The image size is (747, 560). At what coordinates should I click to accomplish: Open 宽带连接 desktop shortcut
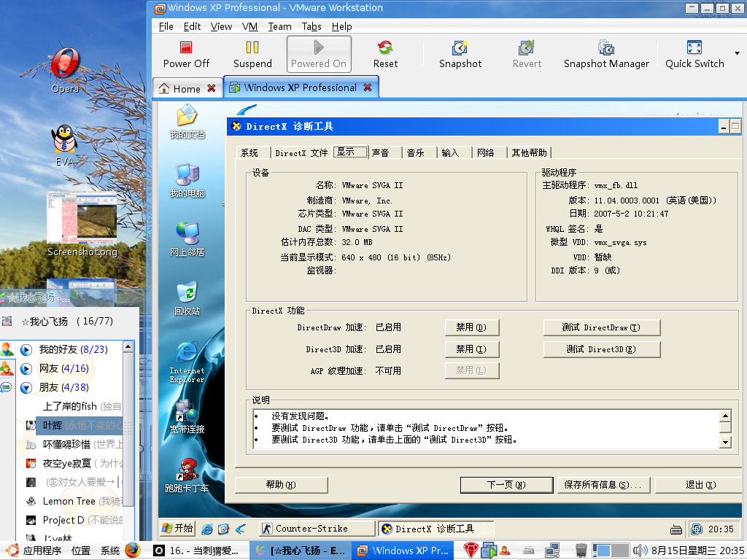pyautogui.click(x=187, y=416)
